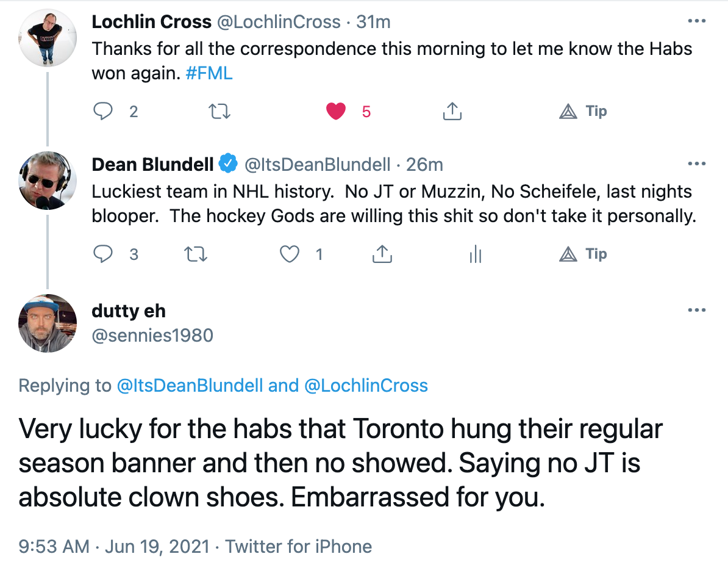Open more options on dutty eh's tweet
Screen dimensions: 728x576
[696, 310]
